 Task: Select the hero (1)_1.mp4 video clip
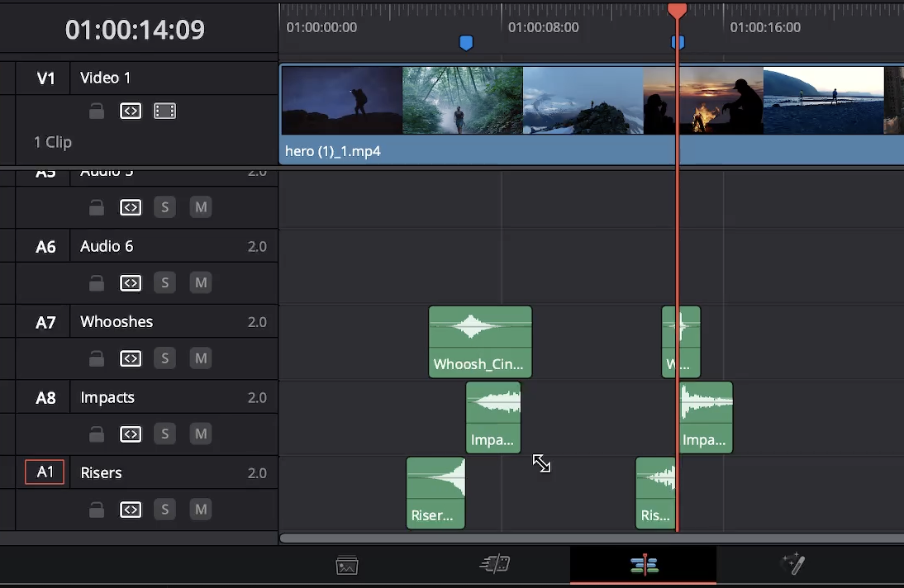[592, 115]
